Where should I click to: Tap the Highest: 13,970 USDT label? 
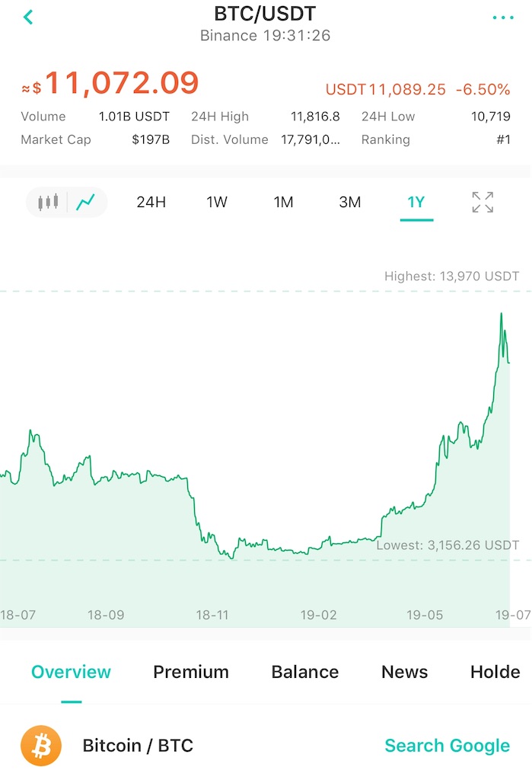(451, 276)
